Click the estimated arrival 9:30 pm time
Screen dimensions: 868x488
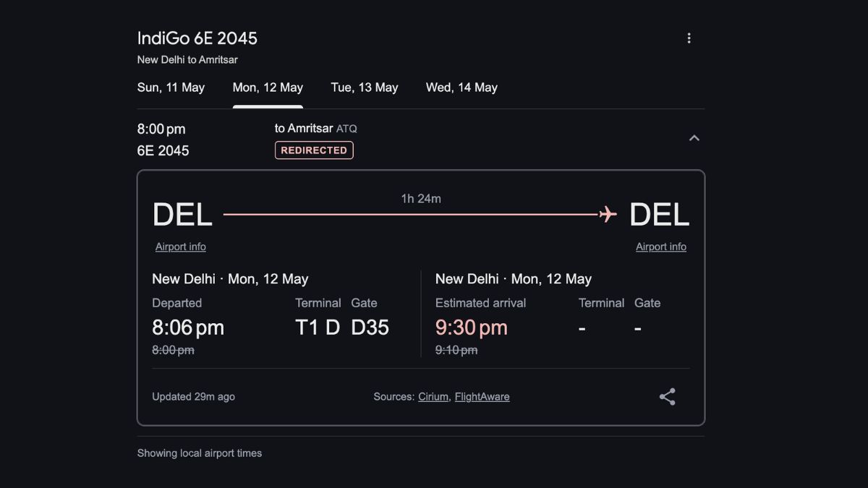coord(472,328)
